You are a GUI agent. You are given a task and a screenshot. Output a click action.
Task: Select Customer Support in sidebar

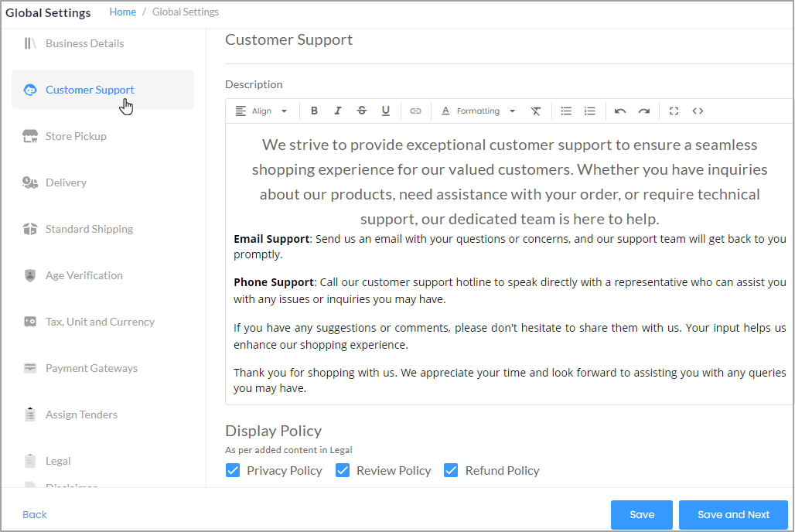(103, 90)
